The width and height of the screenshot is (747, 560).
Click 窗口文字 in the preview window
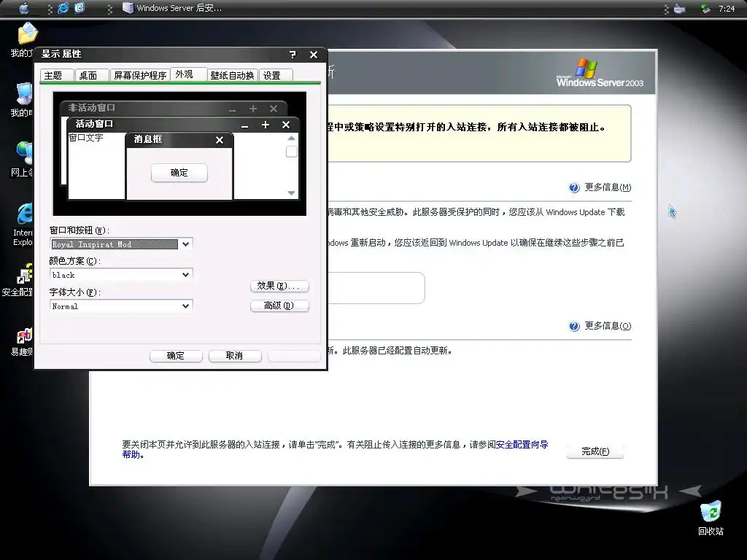pyautogui.click(x=86, y=138)
